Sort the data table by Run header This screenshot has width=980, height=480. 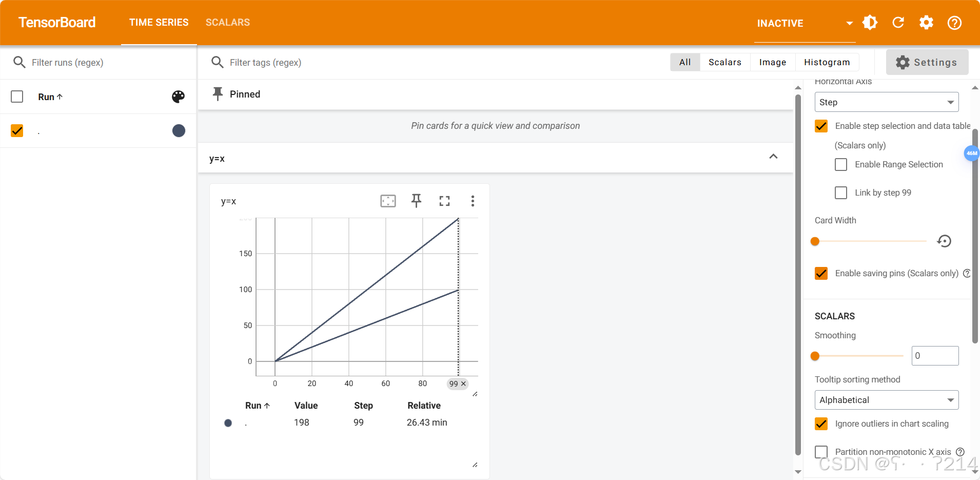coord(257,406)
